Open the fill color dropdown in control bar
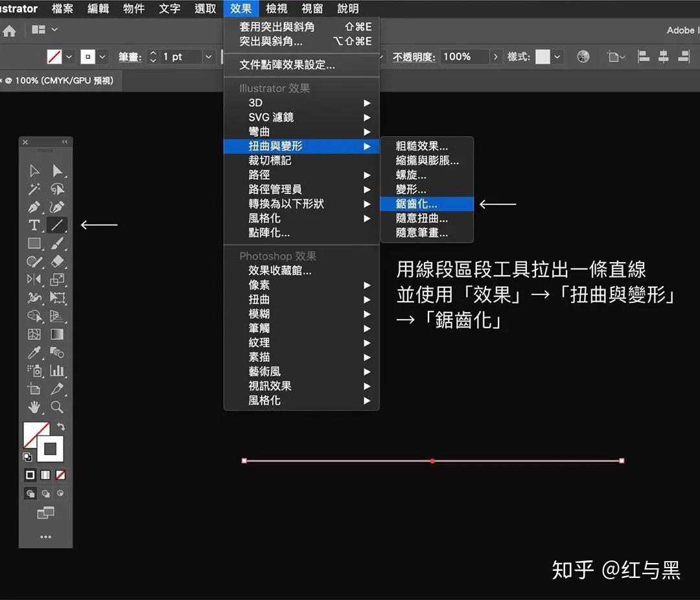This screenshot has height=600, width=700. coord(69,57)
